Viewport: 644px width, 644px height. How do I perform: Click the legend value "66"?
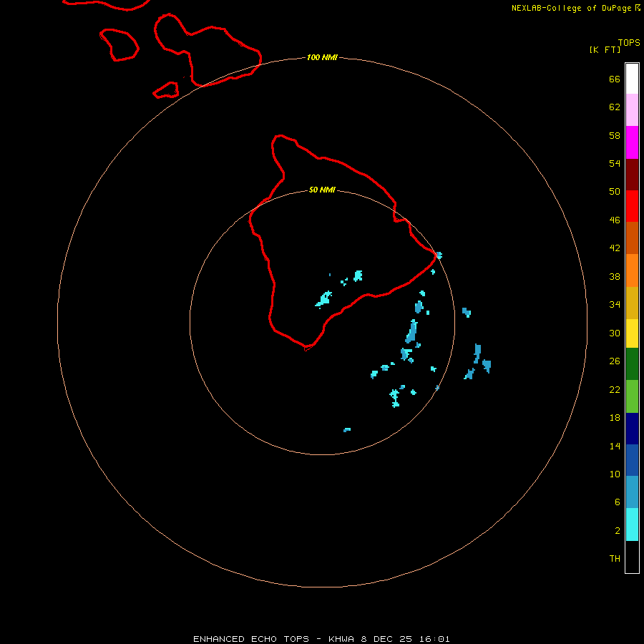pyautogui.click(x=615, y=79)
